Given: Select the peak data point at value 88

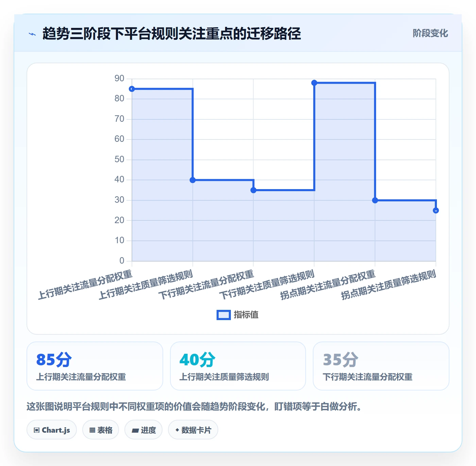Looking at the screenshot, I should coord(314,83).
